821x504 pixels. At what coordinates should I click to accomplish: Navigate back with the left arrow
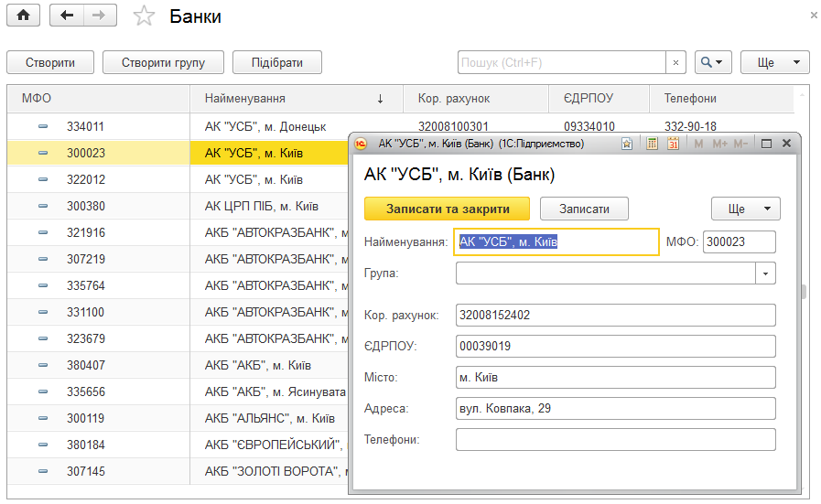tap(67, 16)
